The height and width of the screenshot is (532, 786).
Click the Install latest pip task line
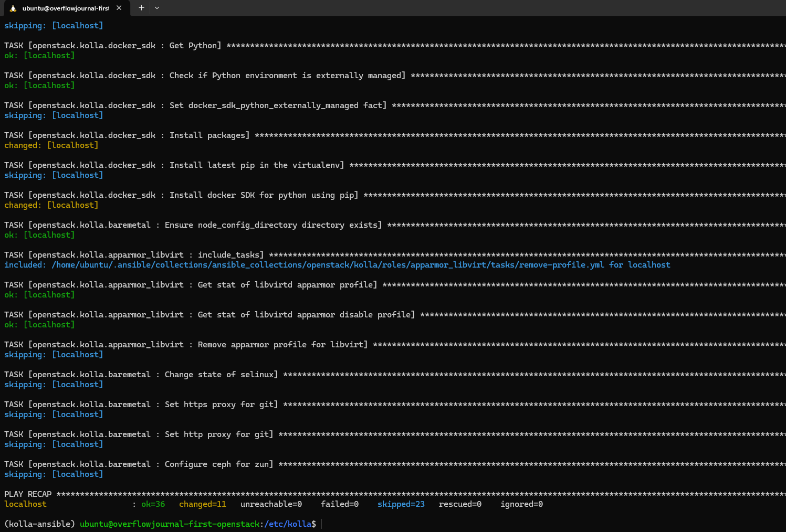pos(395,165)
